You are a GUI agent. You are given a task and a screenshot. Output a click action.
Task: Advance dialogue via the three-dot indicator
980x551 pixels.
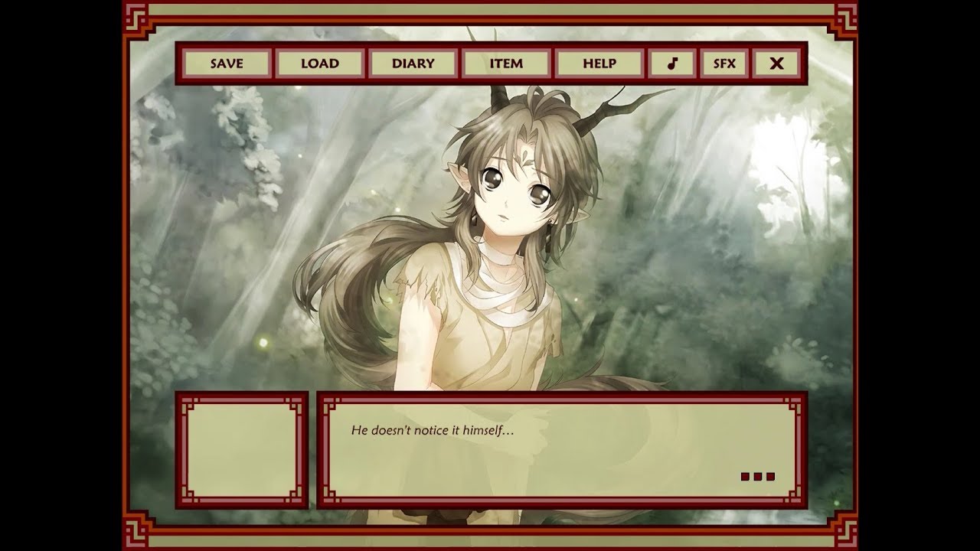(x=758, y=477)
